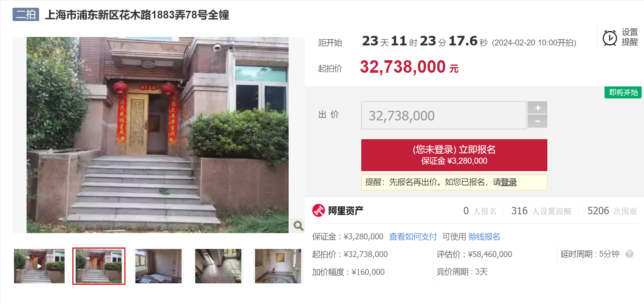Click the bid price input field
Viewport: 644px width, 304px height.
click(x=444, y=115)
